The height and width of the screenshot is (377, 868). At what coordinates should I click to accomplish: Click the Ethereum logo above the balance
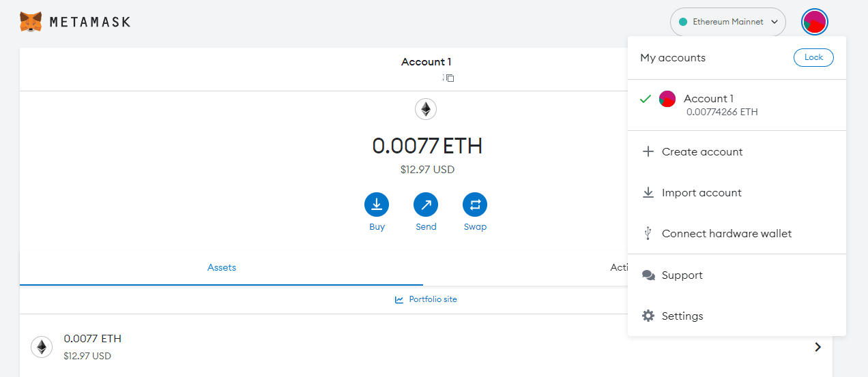point(426,109)
